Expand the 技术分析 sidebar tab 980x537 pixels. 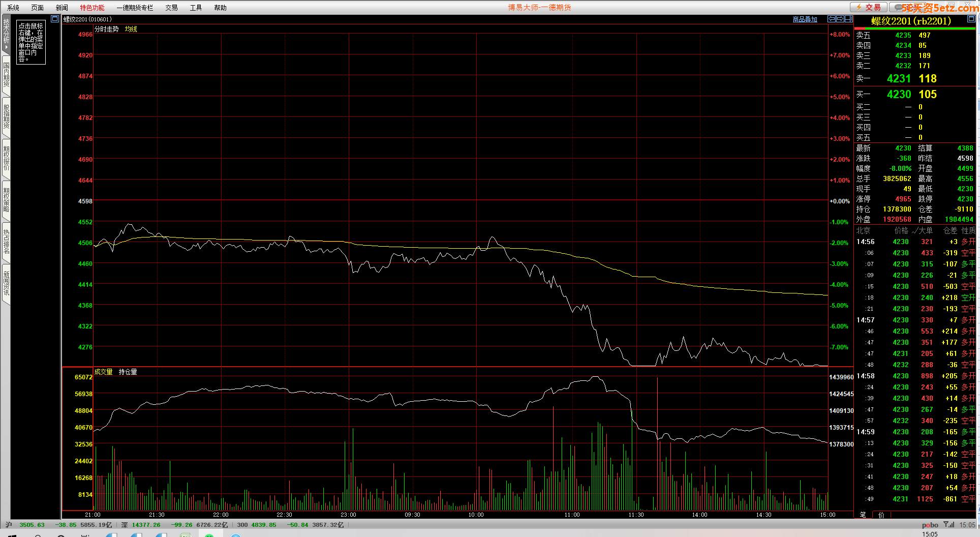6,34
